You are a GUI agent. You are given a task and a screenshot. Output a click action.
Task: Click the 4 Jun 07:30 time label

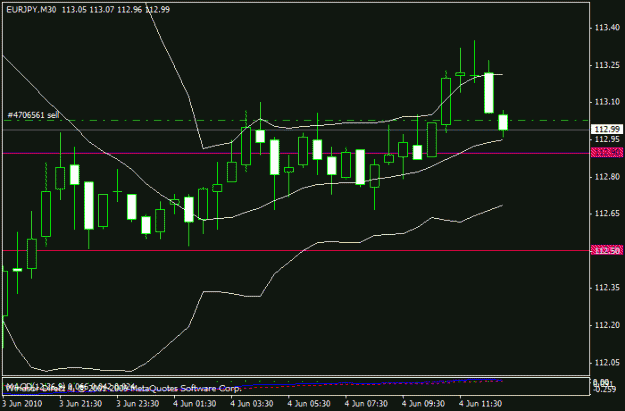coord(366,403)
